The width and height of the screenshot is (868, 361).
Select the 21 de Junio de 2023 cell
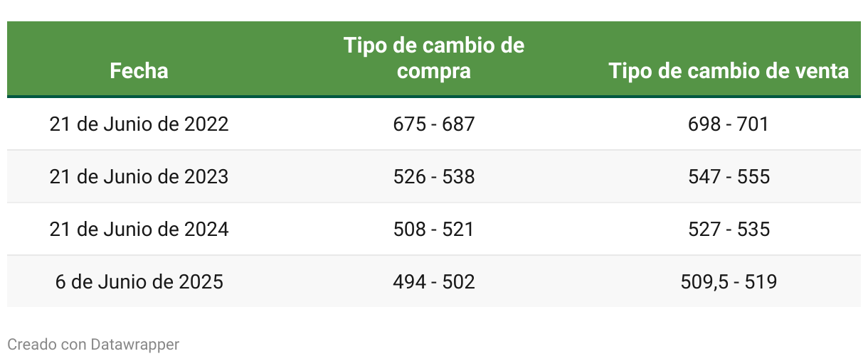pos(139,177)
